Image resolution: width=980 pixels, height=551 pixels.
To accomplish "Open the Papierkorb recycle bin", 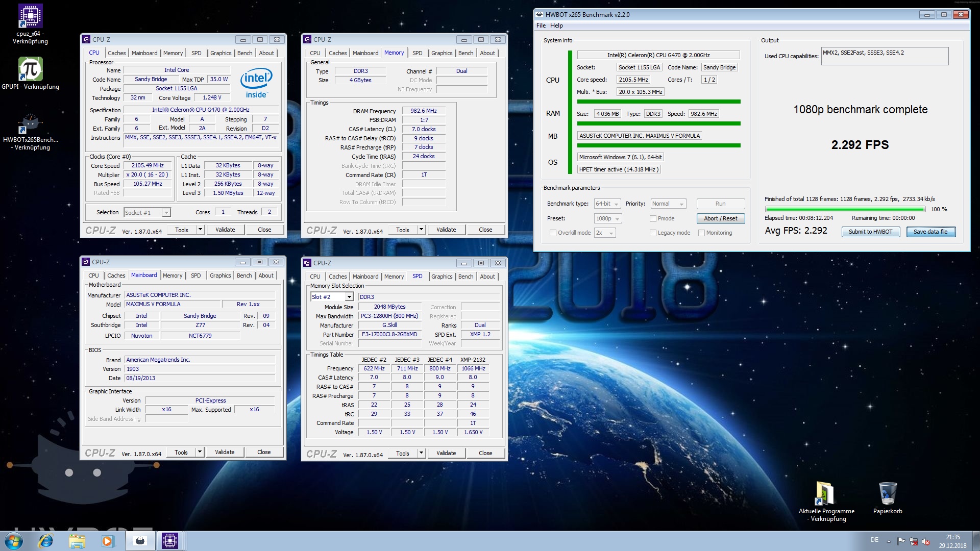I will tap(888, 498).
